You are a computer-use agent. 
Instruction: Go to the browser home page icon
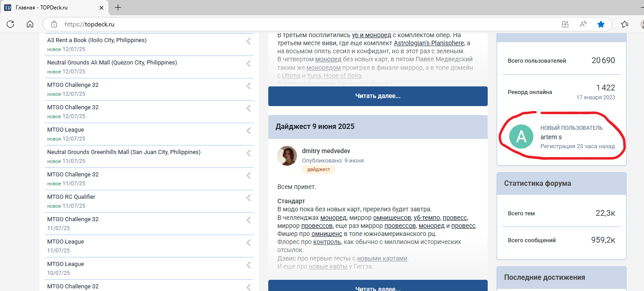[30, 24]
